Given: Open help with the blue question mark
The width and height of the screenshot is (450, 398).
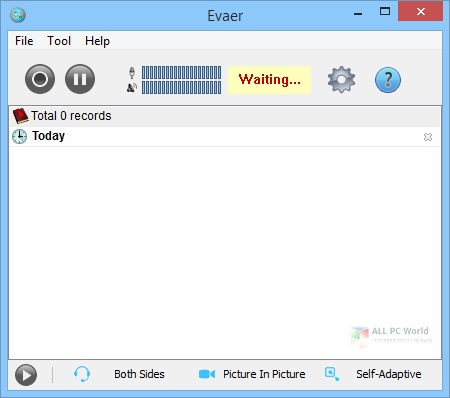Looking at the screenshot, I should tap(388, 80).
